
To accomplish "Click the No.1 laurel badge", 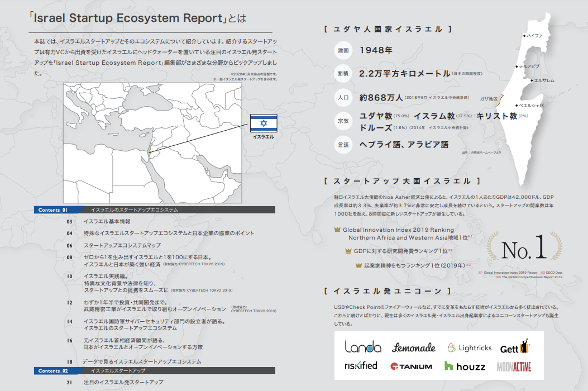I will [x=524, y=247].
